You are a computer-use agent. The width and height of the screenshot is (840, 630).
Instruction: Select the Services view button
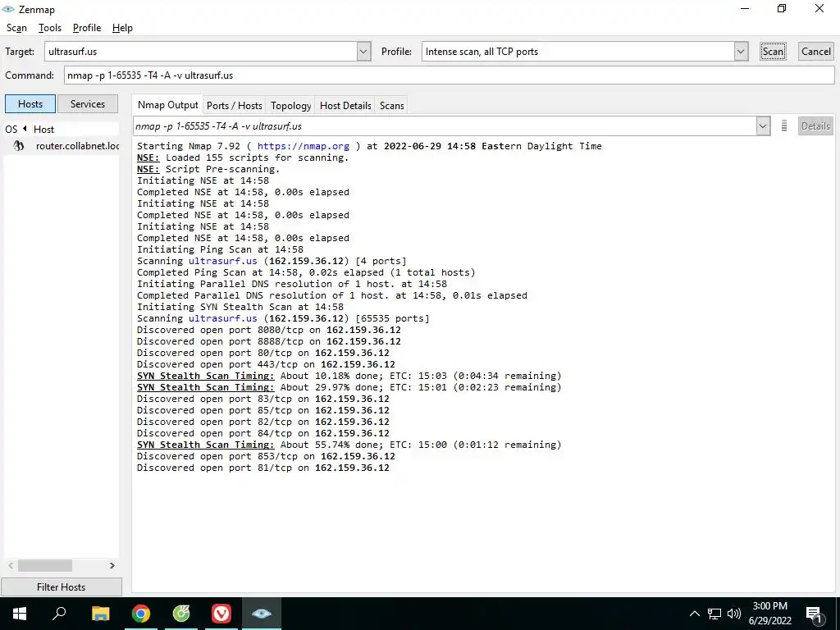click(x=87, y=104)
